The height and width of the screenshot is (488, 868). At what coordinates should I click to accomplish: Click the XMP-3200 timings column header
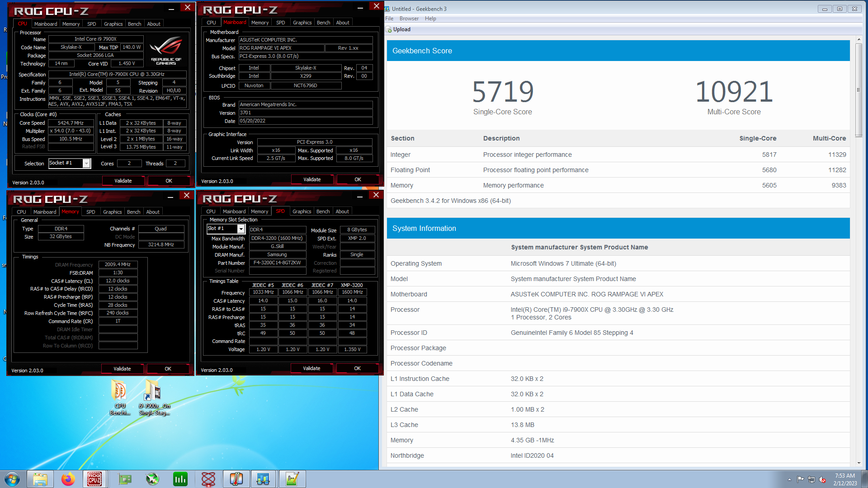click(x=352, y=285)
